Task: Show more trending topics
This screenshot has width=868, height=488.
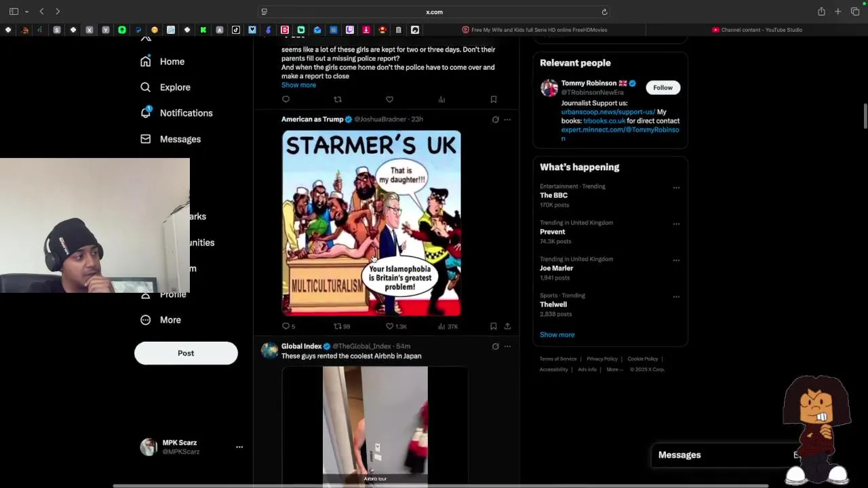Action: click(557, 335)
